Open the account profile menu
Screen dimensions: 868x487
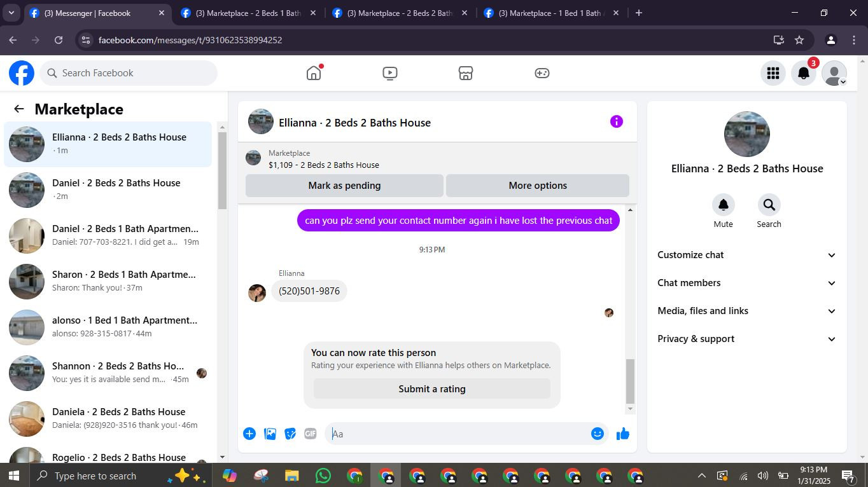(834, 73)
